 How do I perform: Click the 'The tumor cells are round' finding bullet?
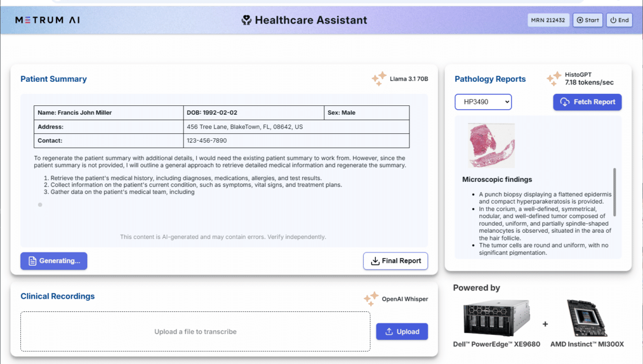pos(544,249)
